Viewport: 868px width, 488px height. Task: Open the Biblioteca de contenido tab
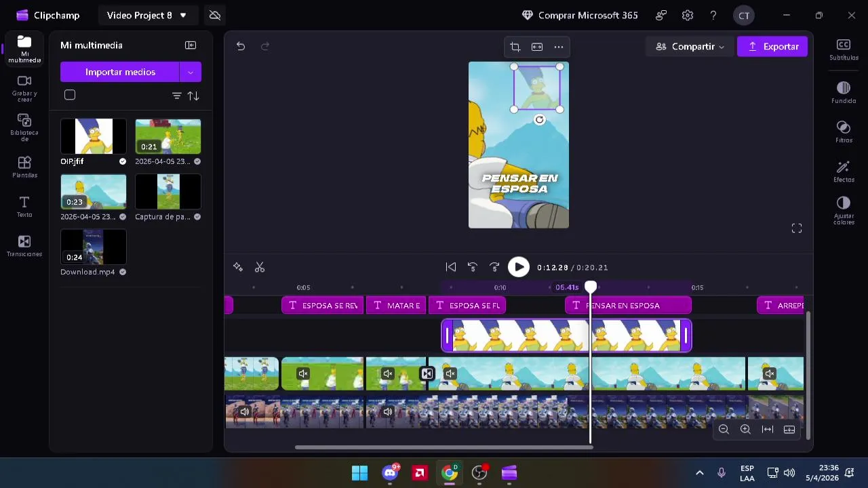[x=24, y=127]
